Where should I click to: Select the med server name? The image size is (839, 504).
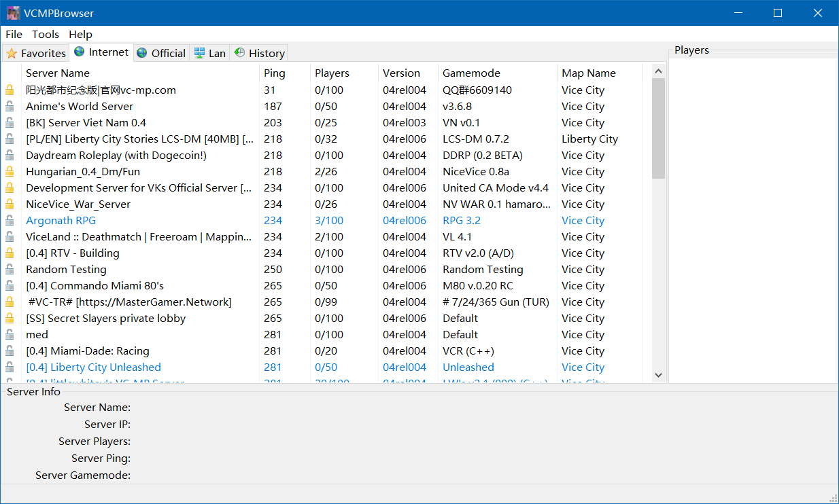(x=37, y=334)
